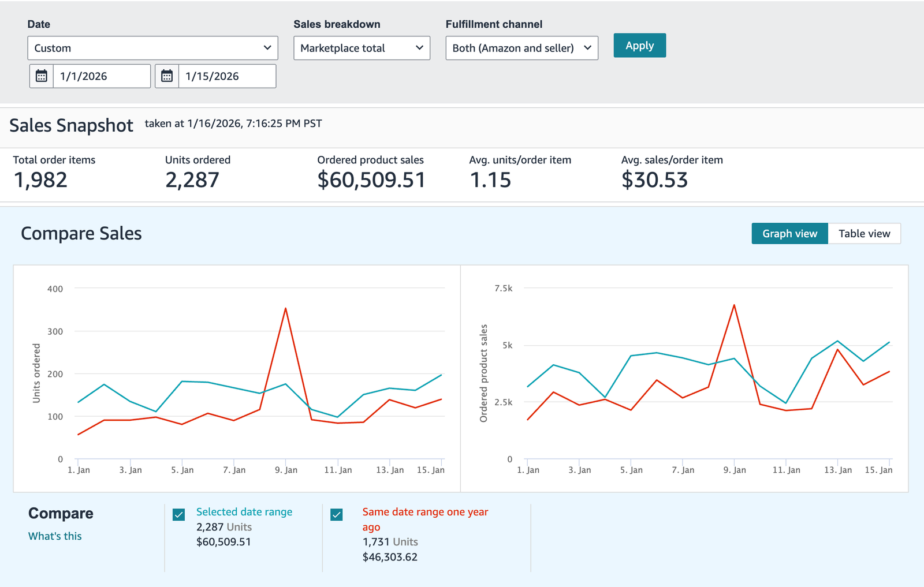Click the Total order items value 1,982
Viewport: 924px width, 587px height.
pos(40,180)
